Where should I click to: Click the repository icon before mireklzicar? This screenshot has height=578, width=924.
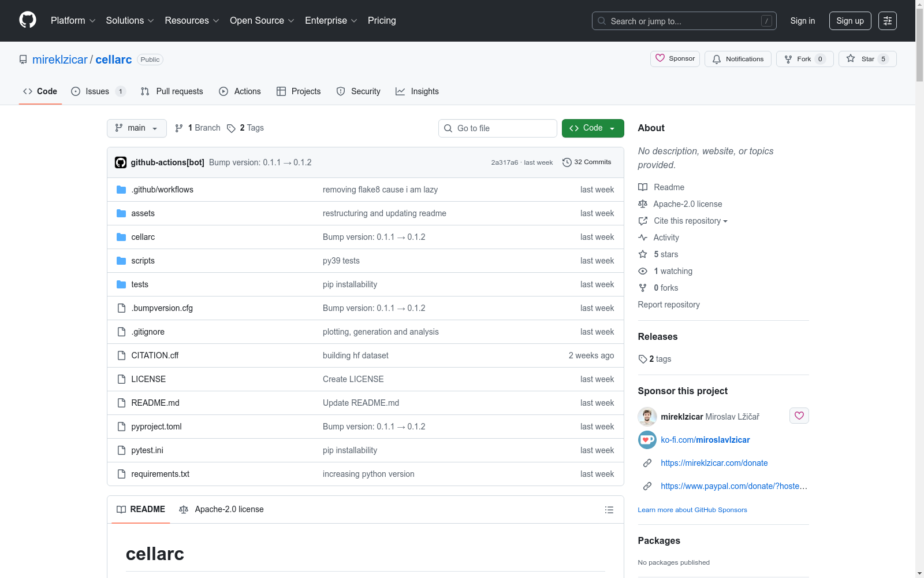pos(23,60)
